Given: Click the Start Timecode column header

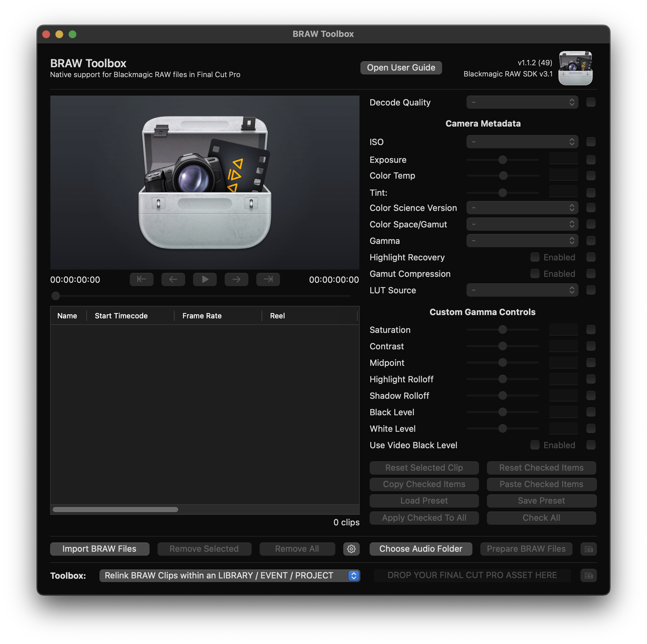Looking at the screenshot, I should [121, 316].
